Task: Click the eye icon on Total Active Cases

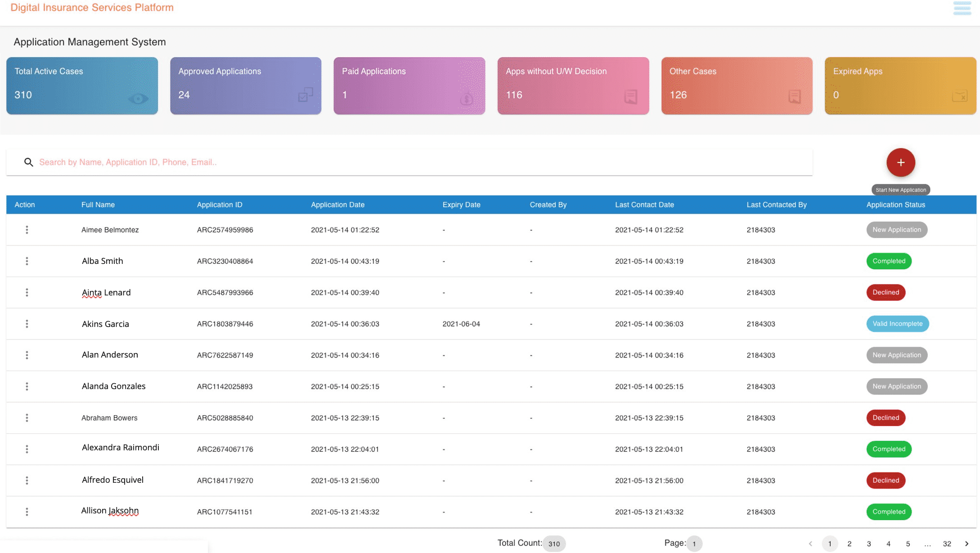Action: [138, 99]
